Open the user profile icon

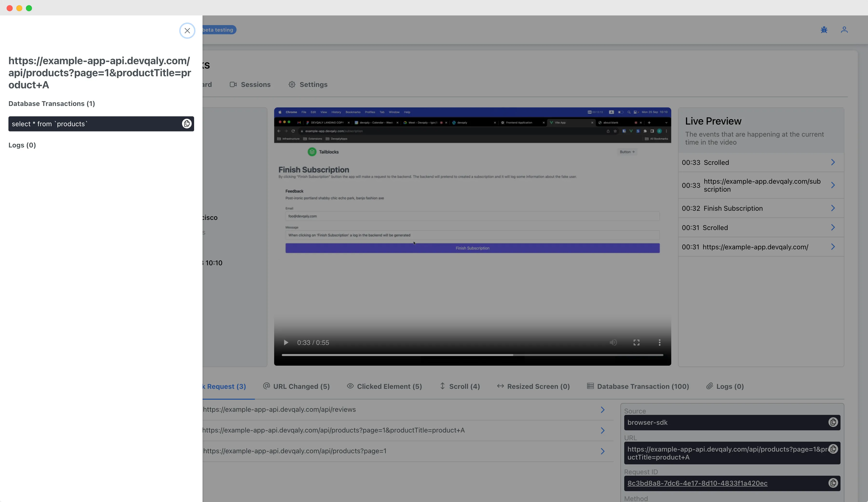pos(845,30)
